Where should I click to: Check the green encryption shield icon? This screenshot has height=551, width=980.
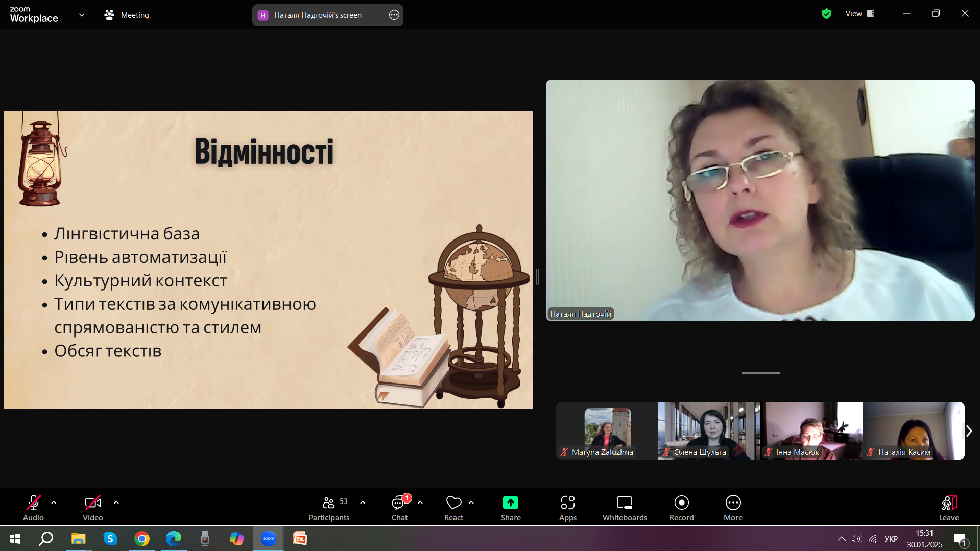tap(826, 14)
